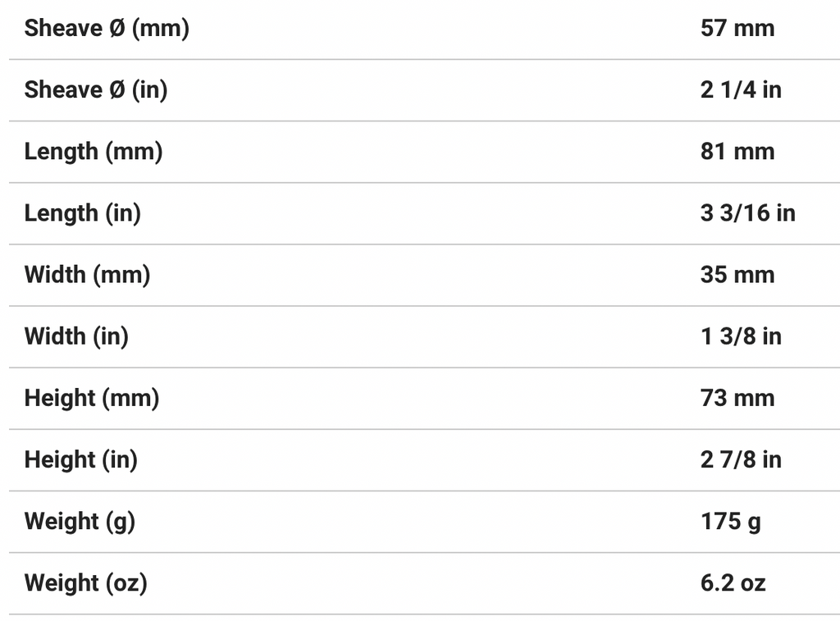The width and height of the screenshot is (840, 621).
Task: Click the "Height (mm)" label
Action: click(x=92, y=398)
